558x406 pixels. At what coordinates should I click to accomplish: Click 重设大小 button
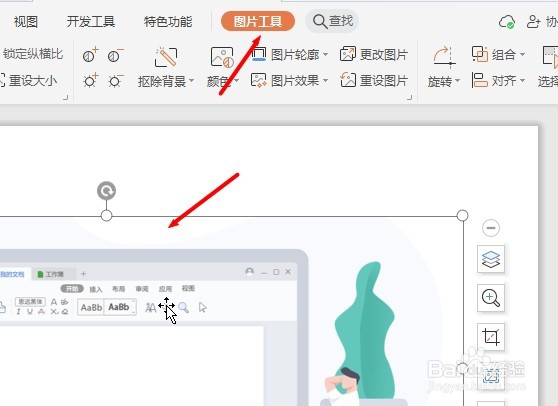click(x=28, y=81)
